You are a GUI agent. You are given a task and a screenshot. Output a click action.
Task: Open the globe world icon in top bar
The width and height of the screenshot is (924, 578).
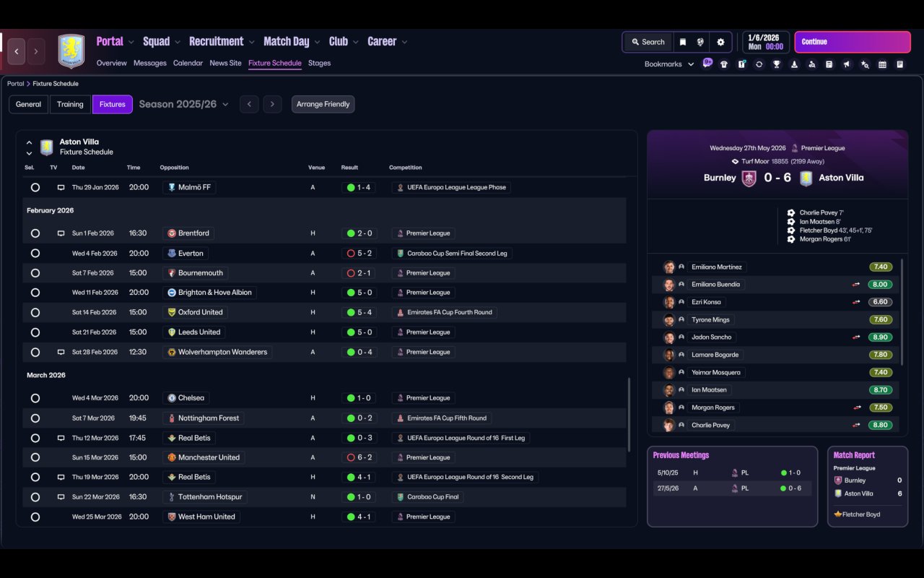click(700, 42)
